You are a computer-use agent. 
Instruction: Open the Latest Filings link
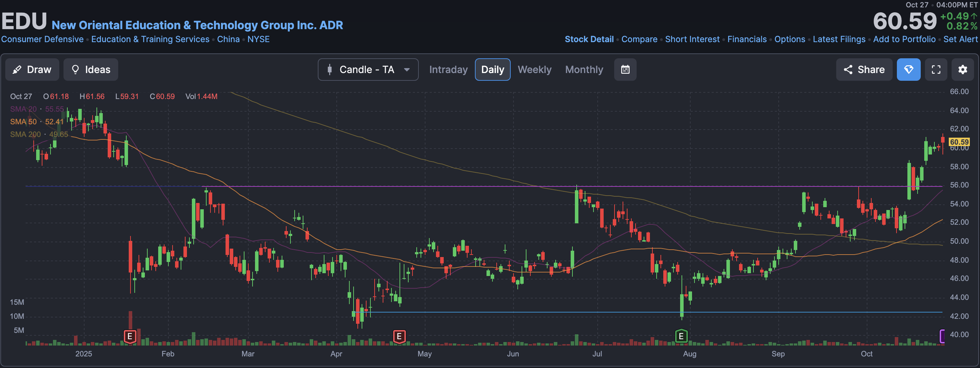(839, 39)
